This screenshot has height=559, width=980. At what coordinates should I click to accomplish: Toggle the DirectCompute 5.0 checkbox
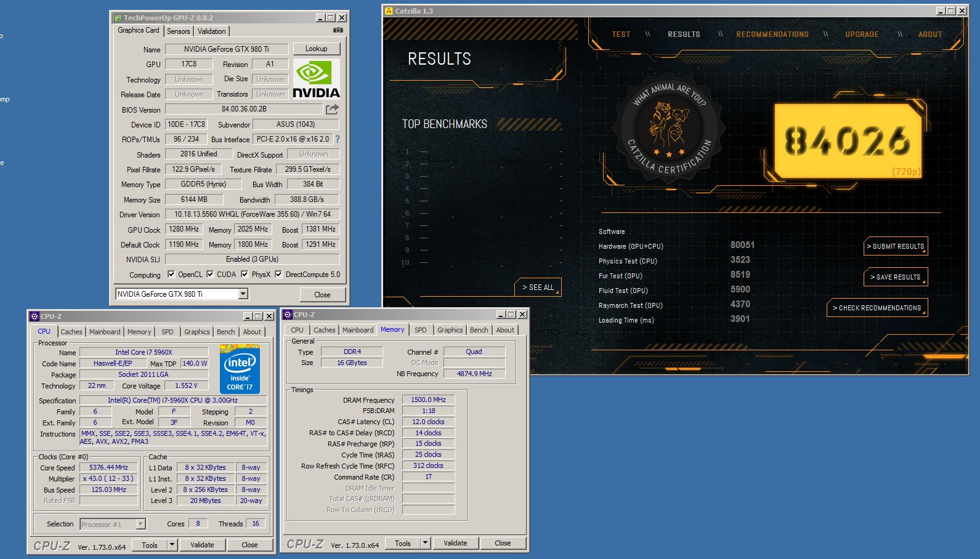coord(278,275)
